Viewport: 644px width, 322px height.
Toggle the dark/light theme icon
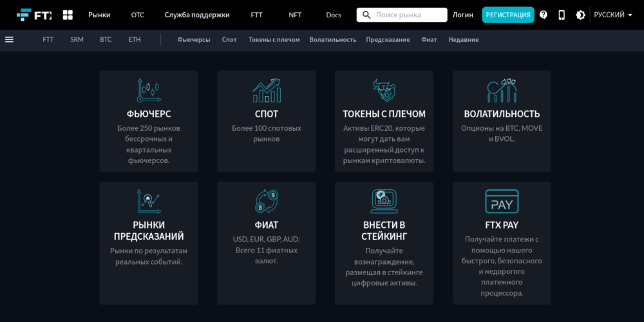580,15
